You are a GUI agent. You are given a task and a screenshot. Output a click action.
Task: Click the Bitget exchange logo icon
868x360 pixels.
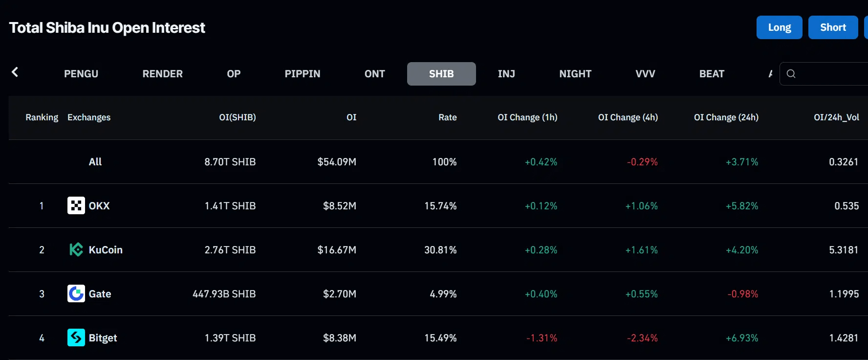(76, 337)
